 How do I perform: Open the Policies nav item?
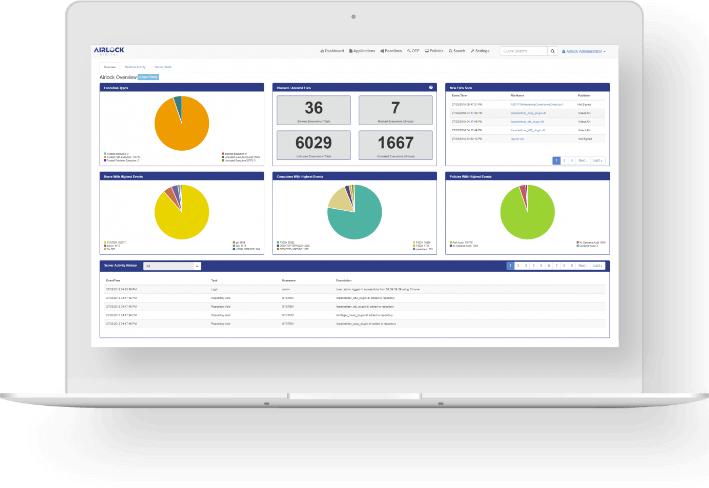click(x=434, y=51)
